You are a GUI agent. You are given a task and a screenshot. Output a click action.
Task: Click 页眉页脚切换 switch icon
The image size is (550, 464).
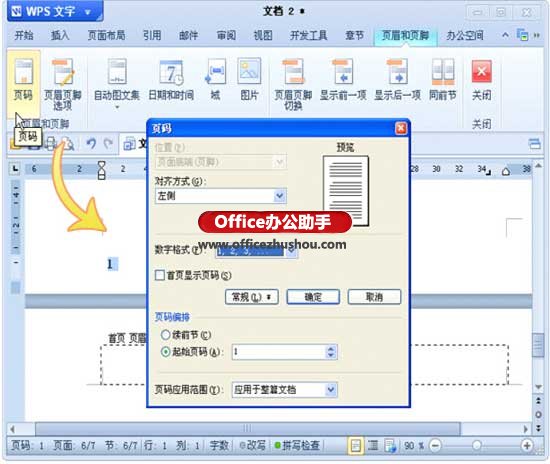coord(293,72)
